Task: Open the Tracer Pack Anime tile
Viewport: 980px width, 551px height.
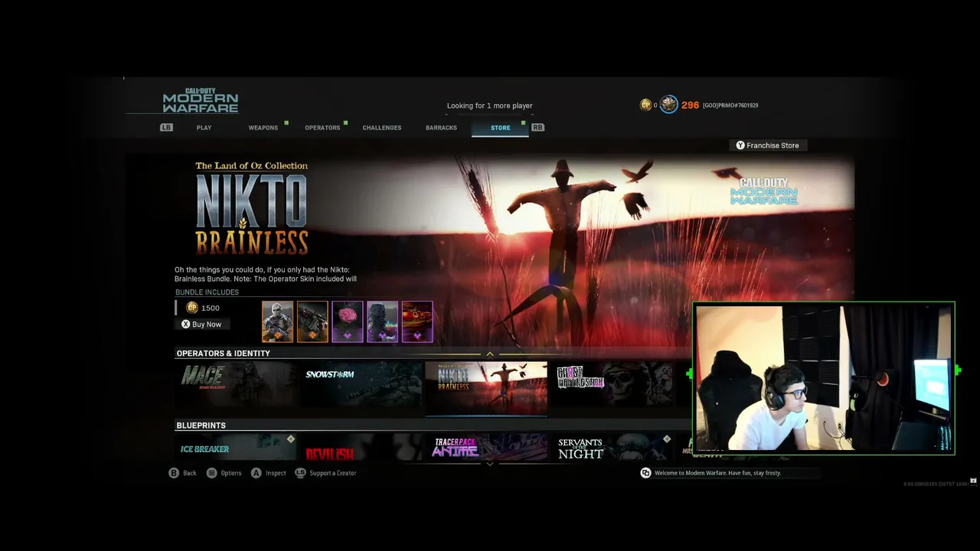Action: (x=486, y=448)
